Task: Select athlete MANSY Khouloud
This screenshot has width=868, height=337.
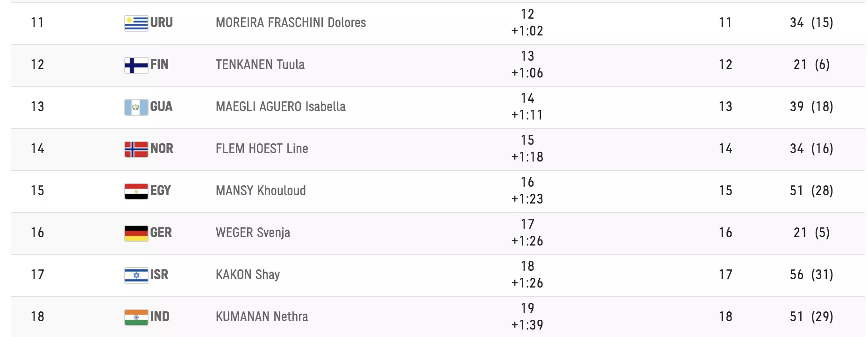Action: (x=261, y=190)
